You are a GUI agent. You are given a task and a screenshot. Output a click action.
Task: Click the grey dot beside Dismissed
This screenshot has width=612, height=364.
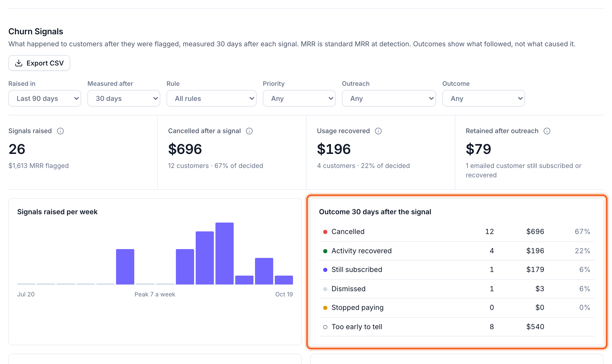click(325, 289)
